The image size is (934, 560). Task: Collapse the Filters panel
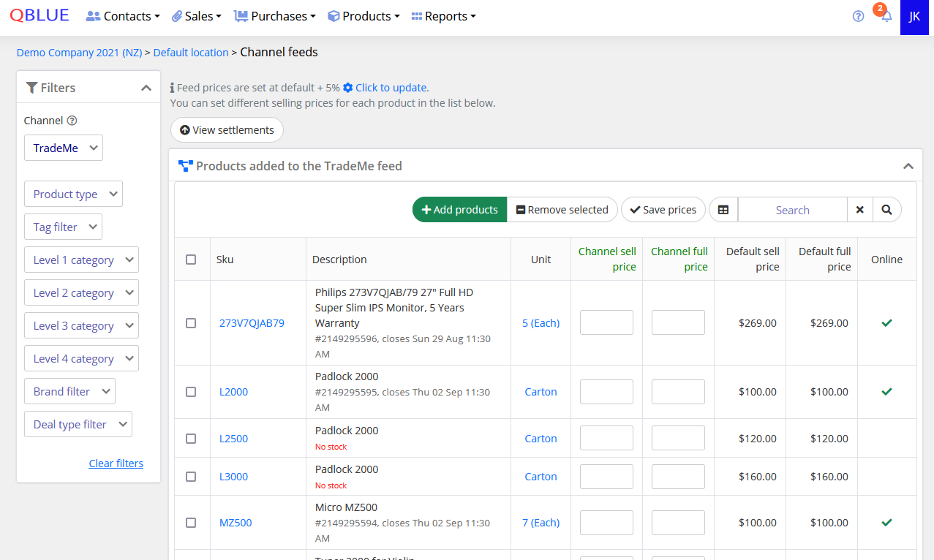pyautogui.click(x=146, y=88)
